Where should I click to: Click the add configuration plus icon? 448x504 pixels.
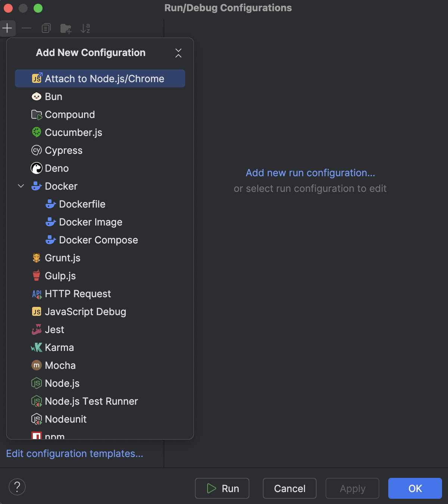pos(7,28)
